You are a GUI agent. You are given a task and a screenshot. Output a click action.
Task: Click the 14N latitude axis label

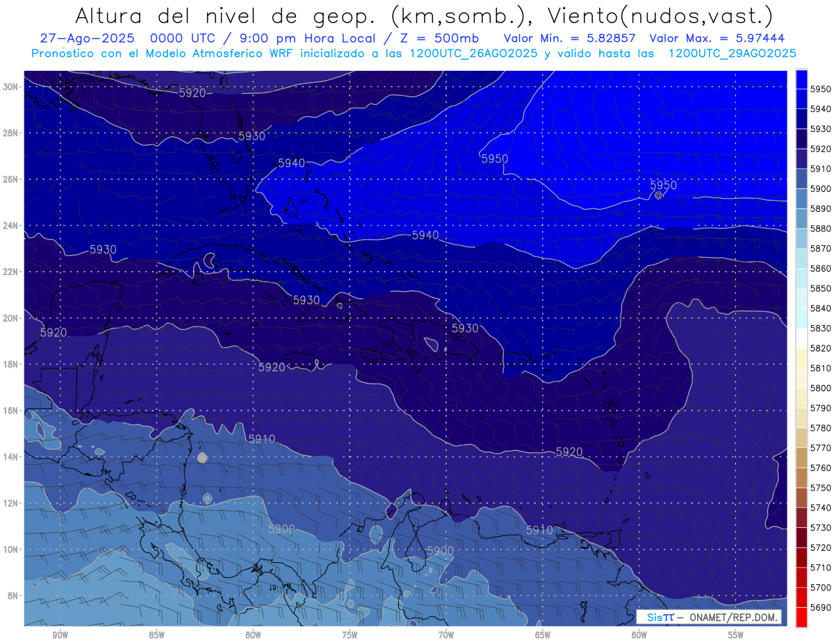tap(12, 456)
